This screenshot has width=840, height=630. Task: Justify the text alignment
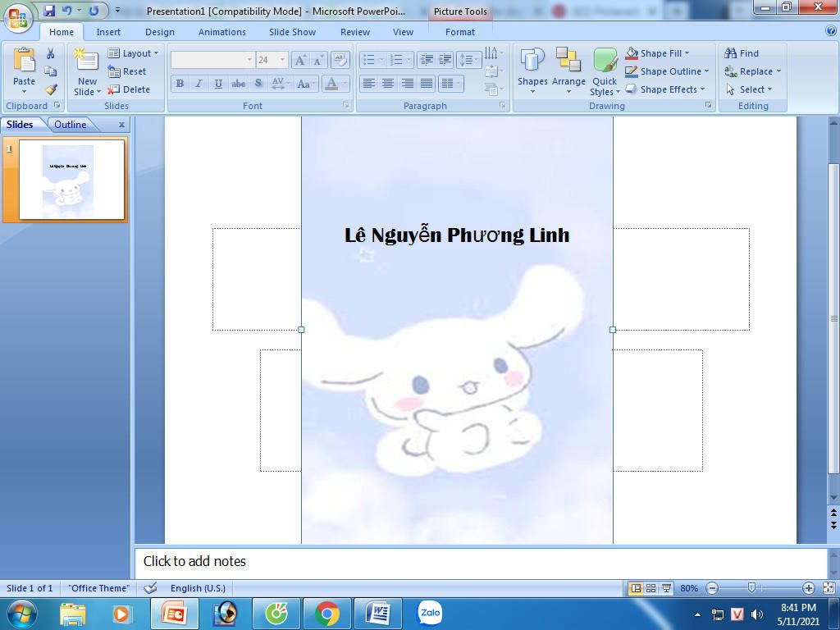(427, 83)
